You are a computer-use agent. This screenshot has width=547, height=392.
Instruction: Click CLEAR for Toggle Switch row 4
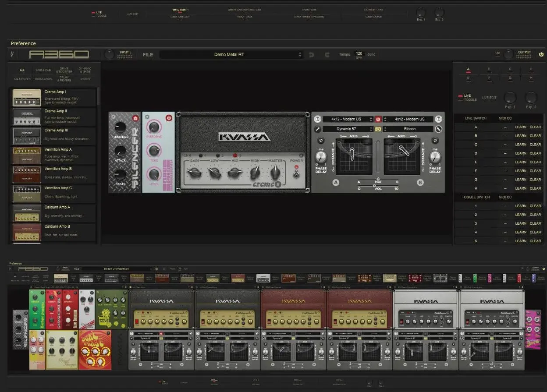click(535, 232)
